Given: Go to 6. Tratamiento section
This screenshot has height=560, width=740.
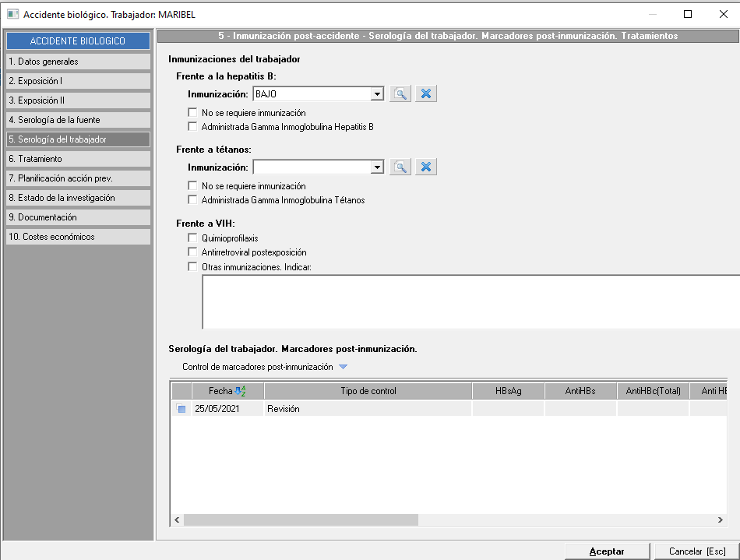Looking at the screenshot, I should [x=77, y=159].
